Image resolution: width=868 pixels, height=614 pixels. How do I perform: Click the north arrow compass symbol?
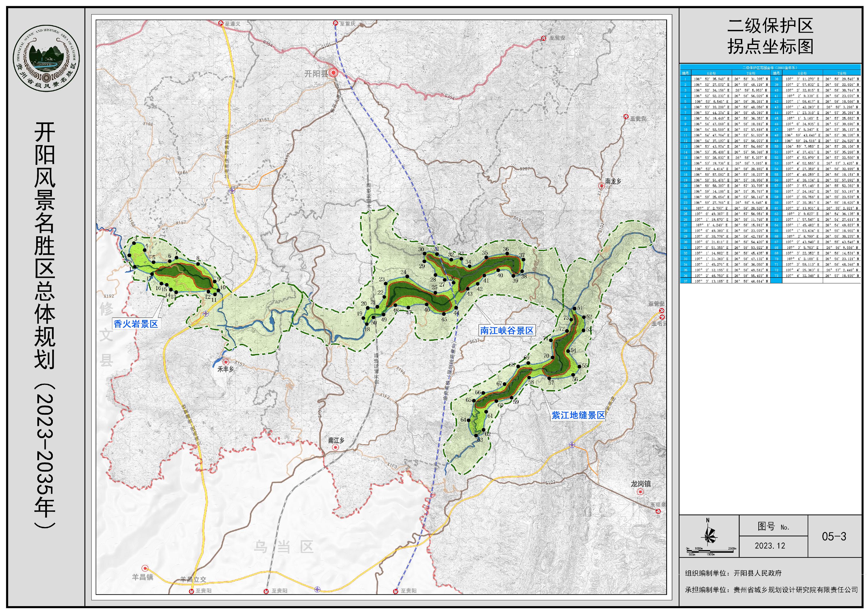point(709,535)
